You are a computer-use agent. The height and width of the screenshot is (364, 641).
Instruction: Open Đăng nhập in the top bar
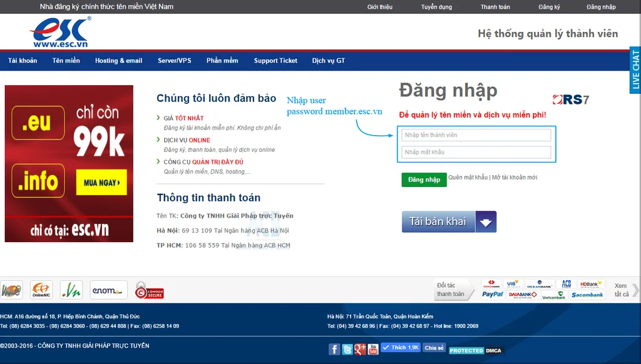(601, 7)
